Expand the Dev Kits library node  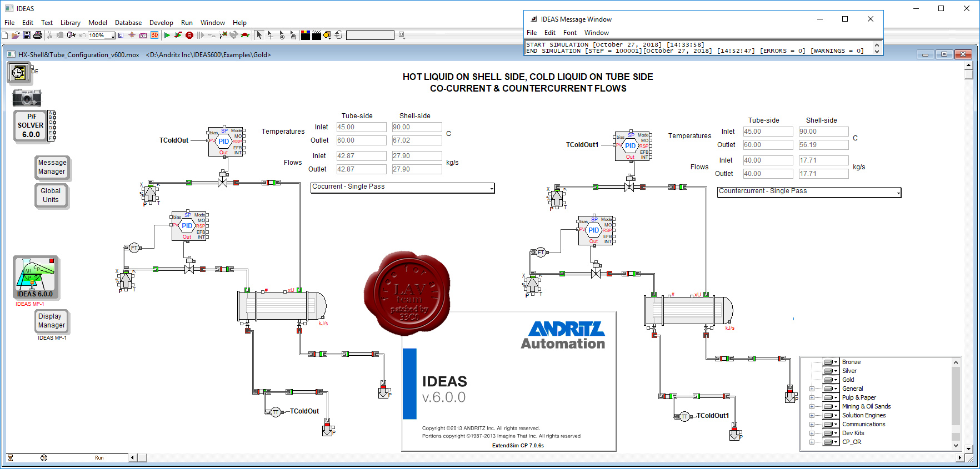812,433
